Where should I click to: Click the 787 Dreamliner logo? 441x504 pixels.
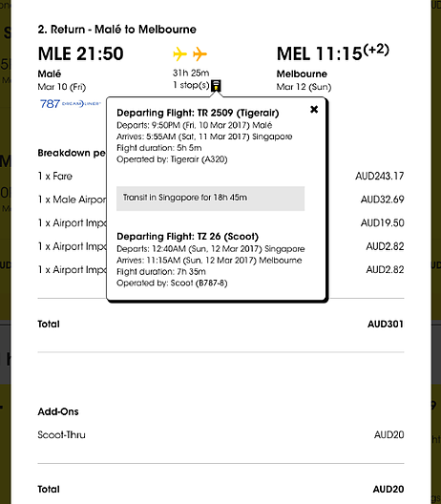click(x=70, y=104)
